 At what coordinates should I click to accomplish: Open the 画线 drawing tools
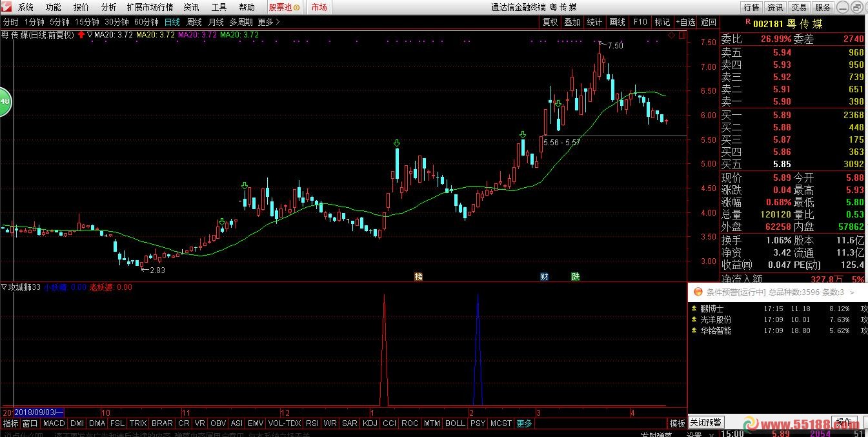click(x=618, y=22)
